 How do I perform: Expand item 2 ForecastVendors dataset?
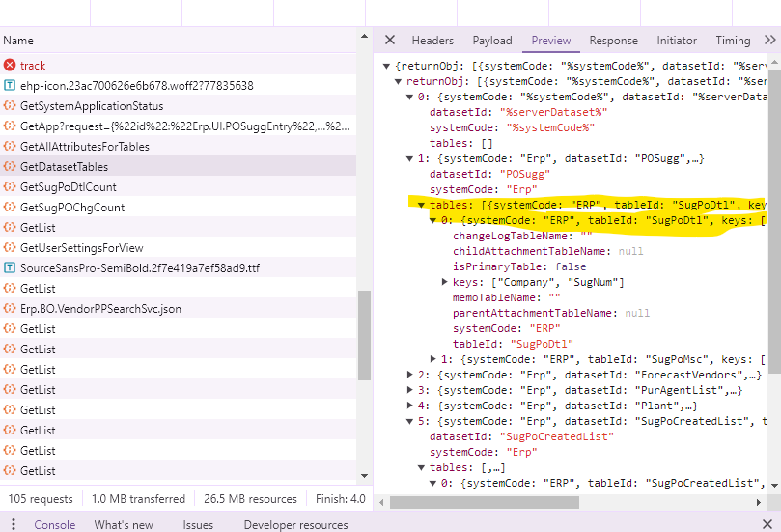pos(409,375)
